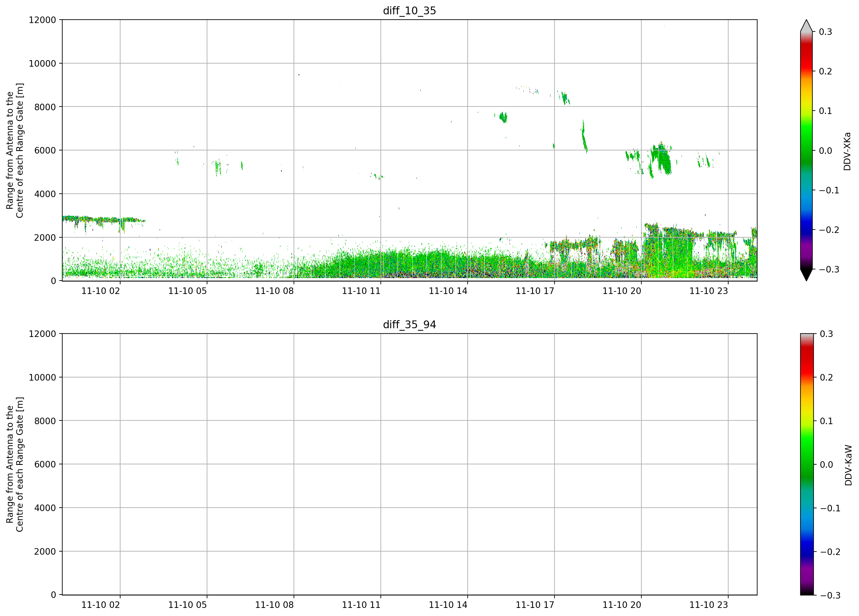Click the "6000" y-tick of the diff_35_94 plot
This screenshot has width=859, height=616.
(45, 464)
